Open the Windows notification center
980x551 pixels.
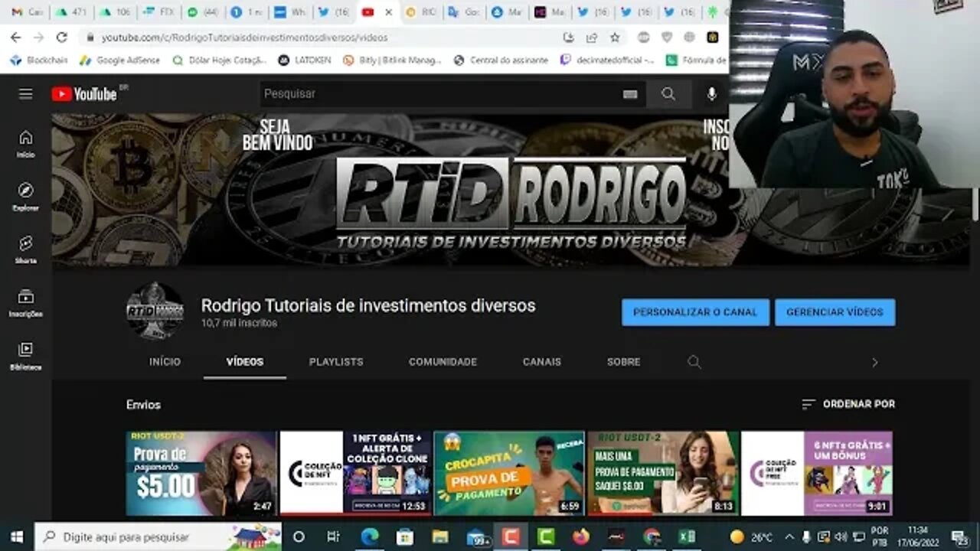pos(960,536)
